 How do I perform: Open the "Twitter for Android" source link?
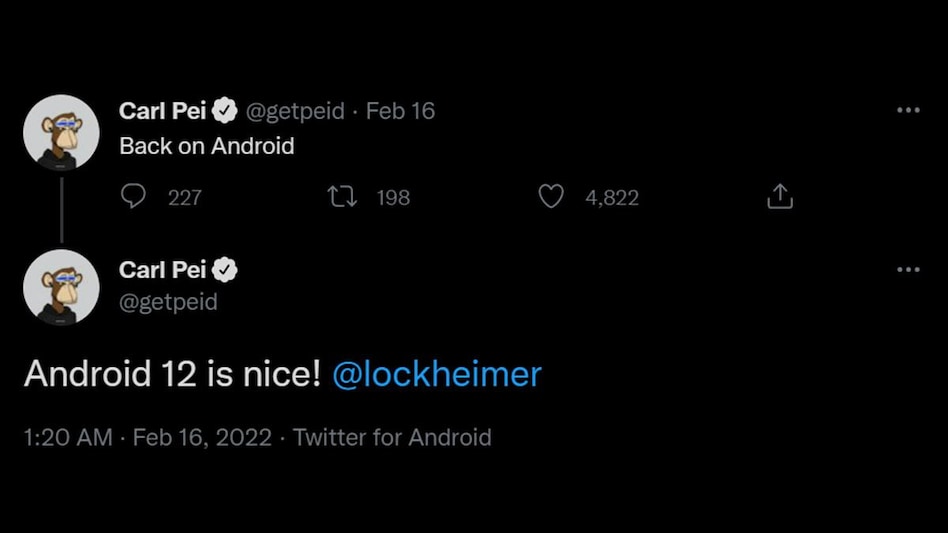pos(392,437)
